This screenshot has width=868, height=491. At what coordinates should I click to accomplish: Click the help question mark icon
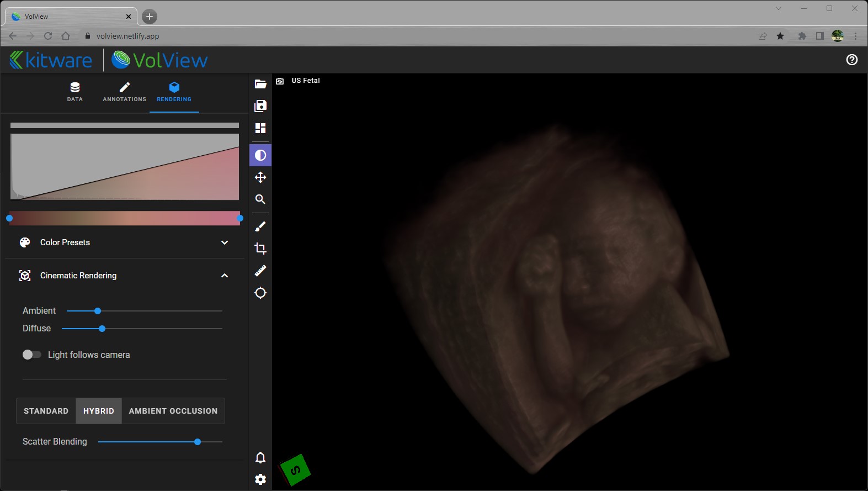click(852, 60)
